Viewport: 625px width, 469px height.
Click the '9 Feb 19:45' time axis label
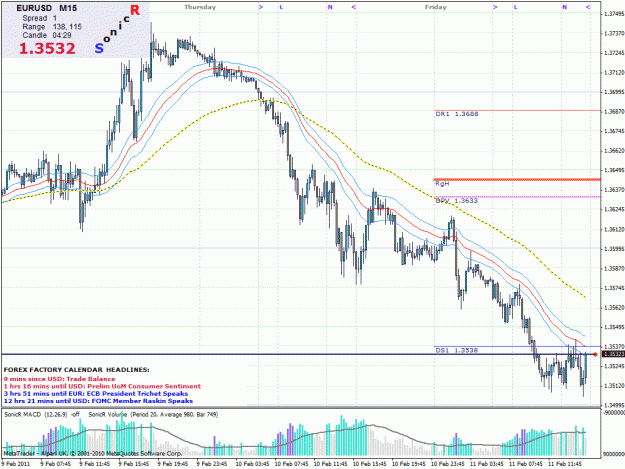[173, 464]
